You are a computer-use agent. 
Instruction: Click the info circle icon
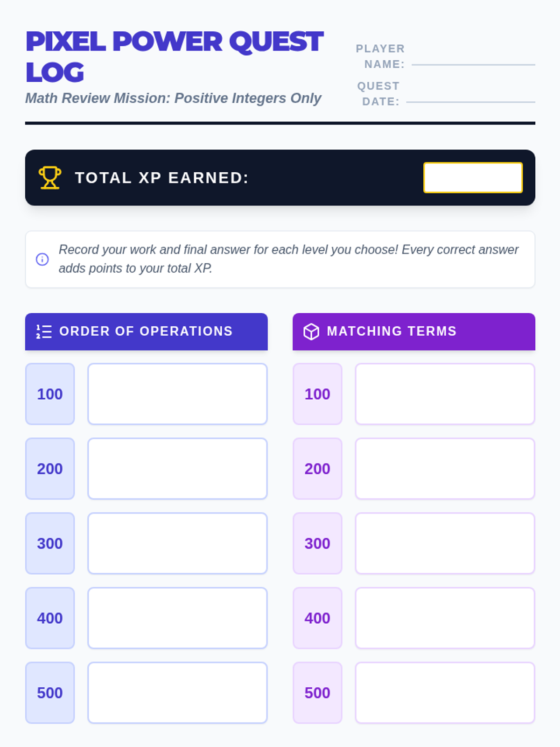pos(42,259)
